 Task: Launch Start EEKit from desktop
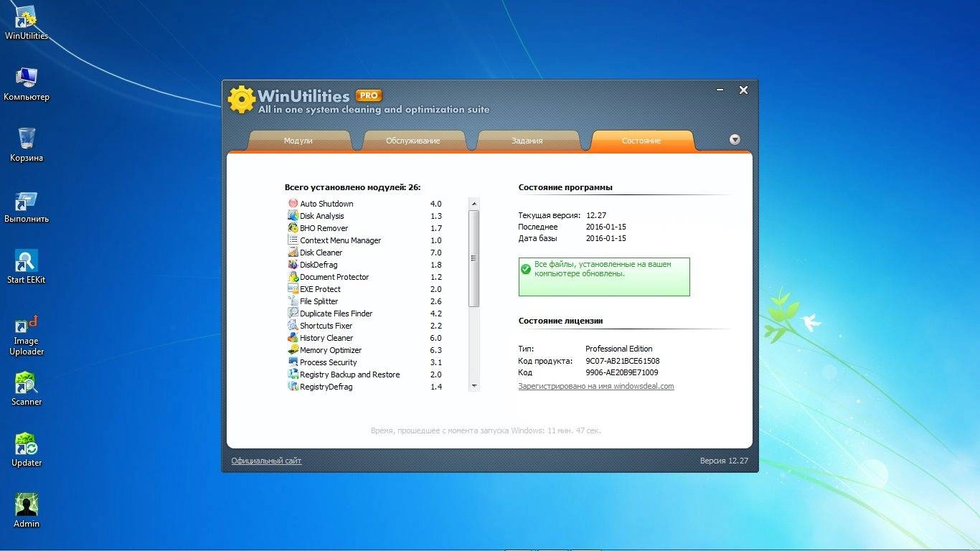(27, 268)
